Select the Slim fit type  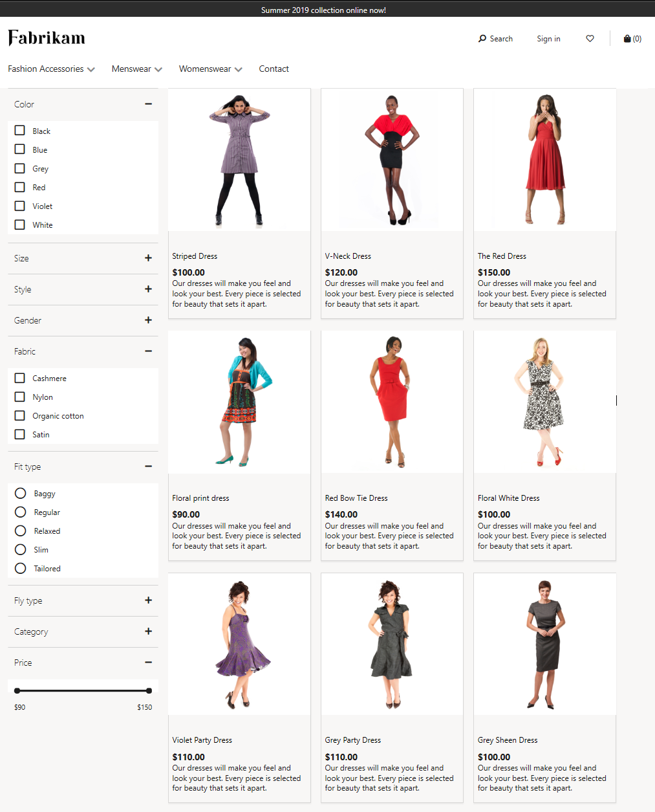click(x=20, y=549)
